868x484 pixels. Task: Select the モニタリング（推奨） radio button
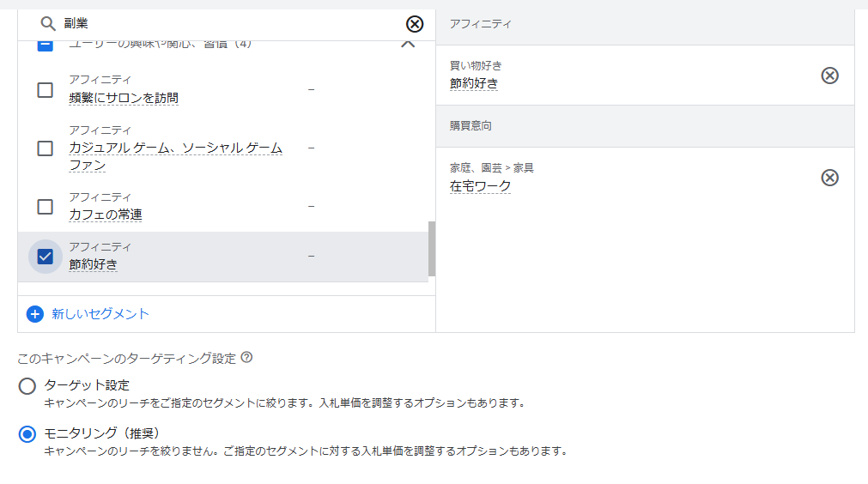tap(27, 434)
